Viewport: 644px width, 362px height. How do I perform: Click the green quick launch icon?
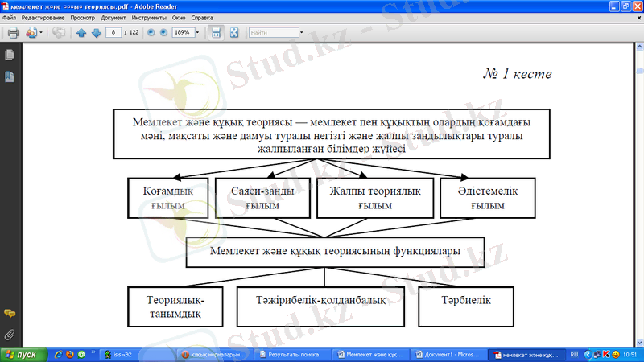[x=82, y=355]
